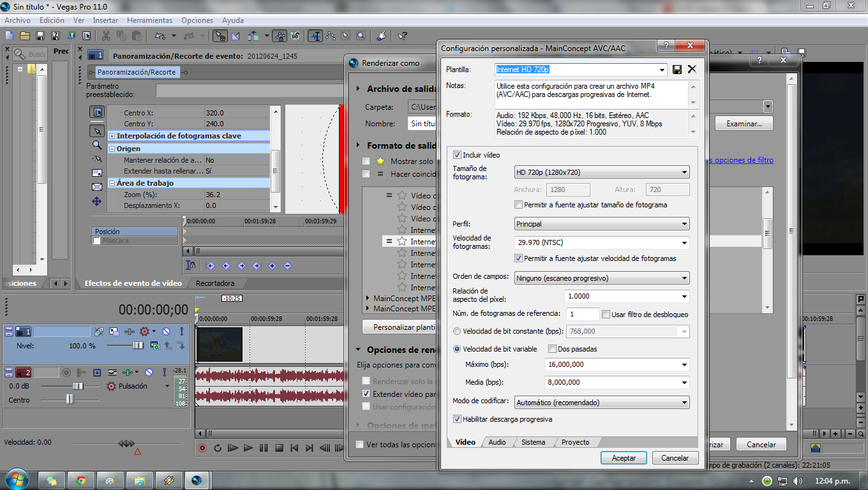Image resolution: width=868 pixels, height=490 pixels.
Task: Open the Insertar menu
Action: [105, 20]
